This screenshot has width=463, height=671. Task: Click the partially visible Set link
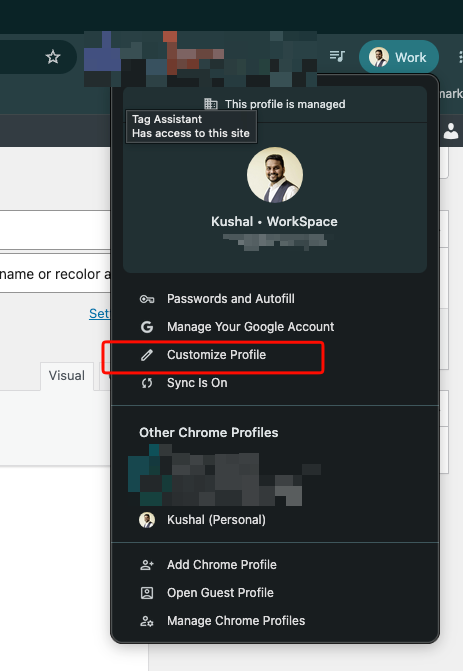tap(99, 313)
